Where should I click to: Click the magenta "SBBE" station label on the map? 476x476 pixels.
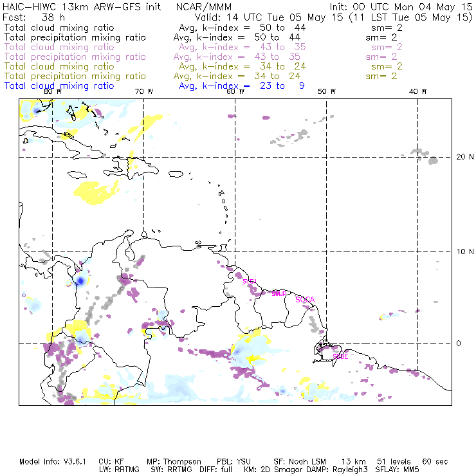pyautogui.click(x=340, y=356)
